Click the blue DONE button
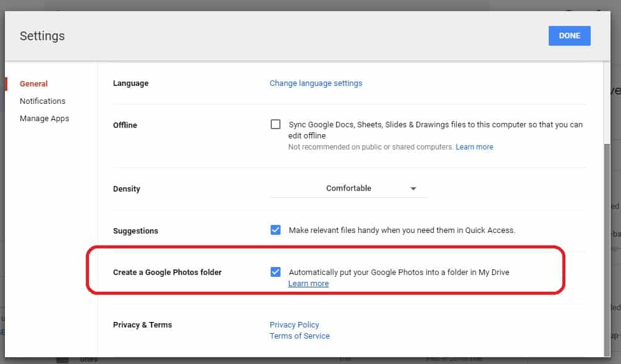Image resolution: width=621 pixels, height=364 pixels. coord(569,36)
